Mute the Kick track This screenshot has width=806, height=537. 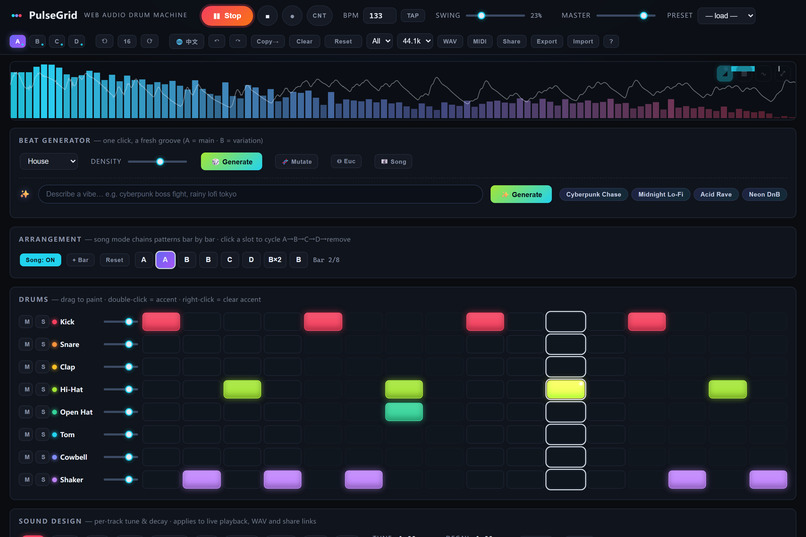[x=27, y=322]
